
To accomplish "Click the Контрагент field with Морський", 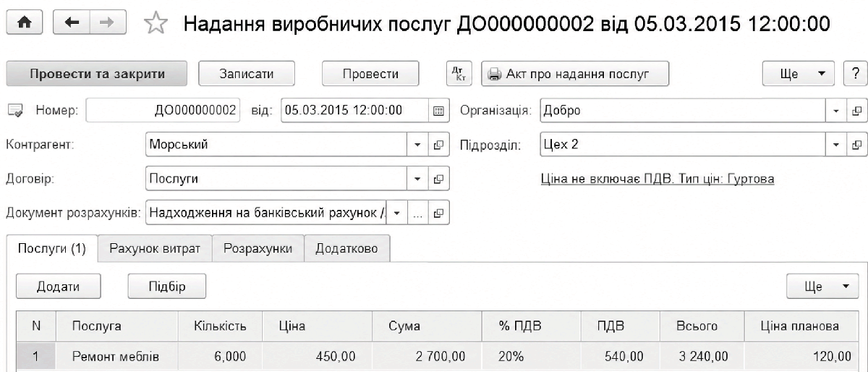I will tap(276, 145).
